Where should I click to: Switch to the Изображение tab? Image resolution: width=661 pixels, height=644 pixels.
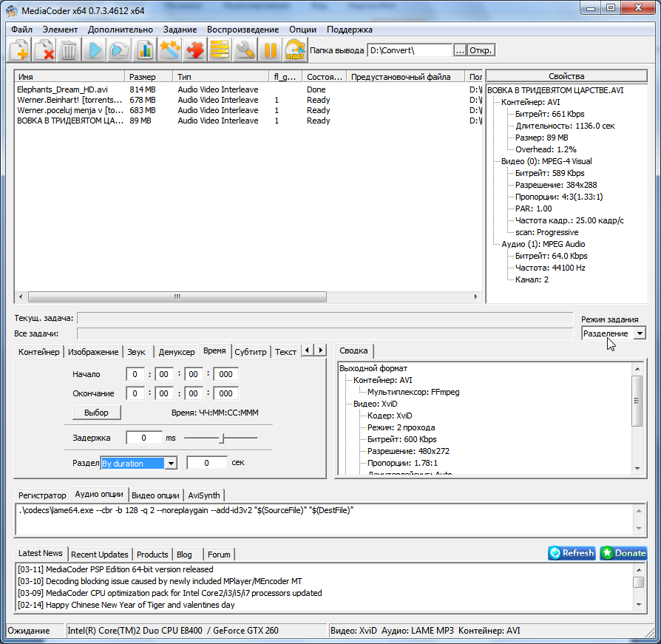tap(93, 352)
